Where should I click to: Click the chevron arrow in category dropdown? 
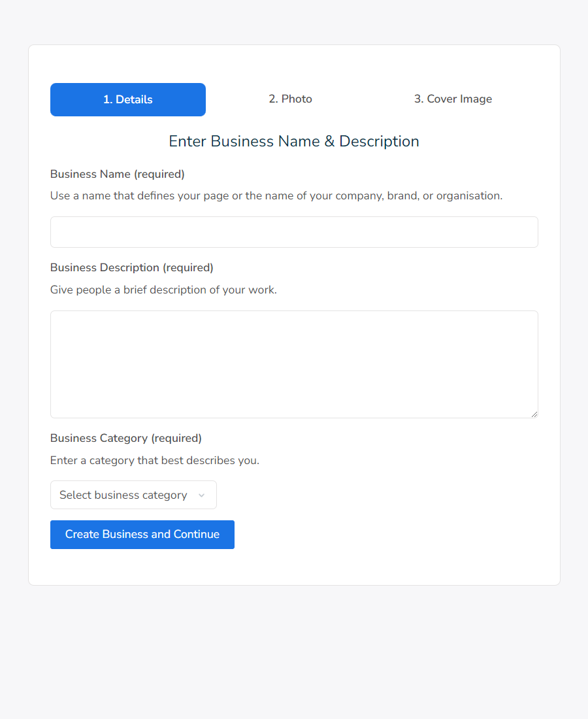coord(201,495)
